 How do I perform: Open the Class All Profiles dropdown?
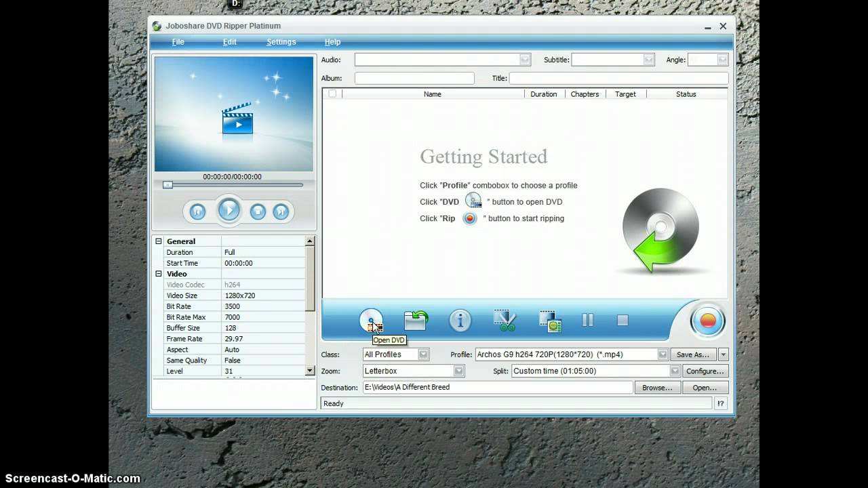tap(423, 354)
